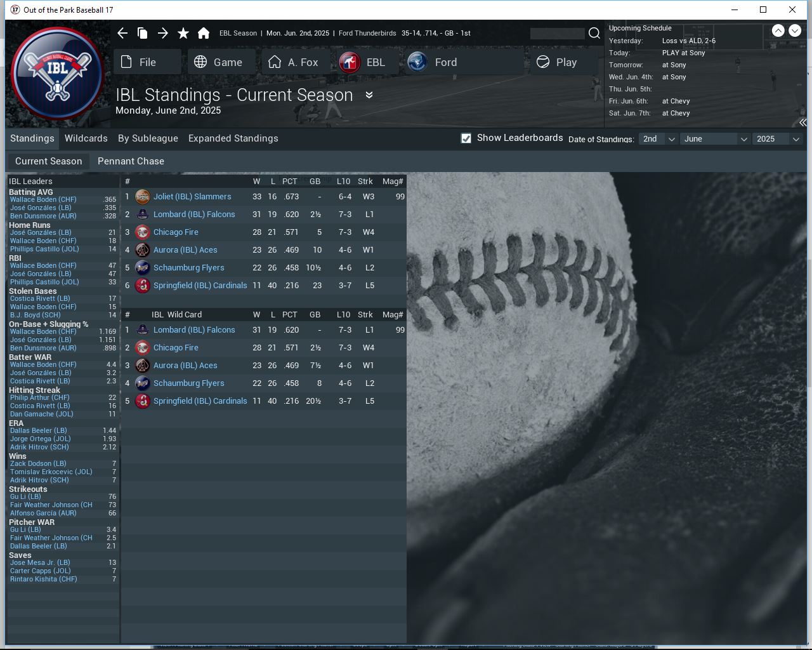Click the Schaumburg Flyers logo in division standings
The height and width of the screenshot is (650, 812).
click(143, 268)
